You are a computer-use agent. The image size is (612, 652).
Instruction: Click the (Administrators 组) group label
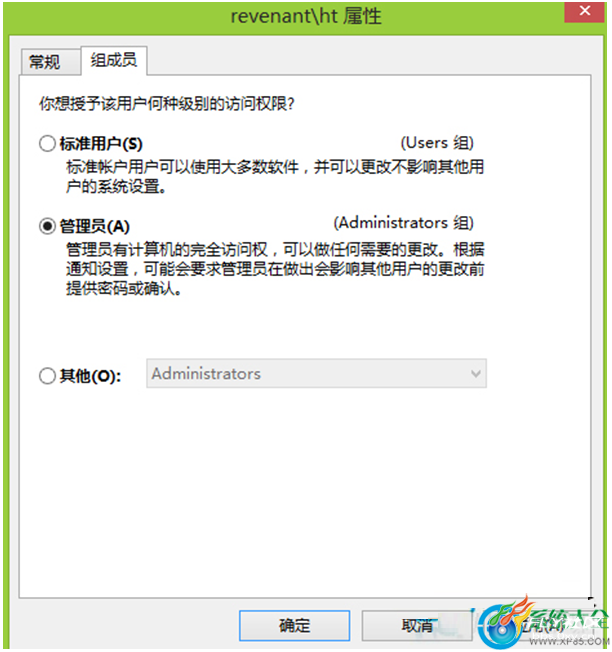pyautogui.click(x=404, y=223)
